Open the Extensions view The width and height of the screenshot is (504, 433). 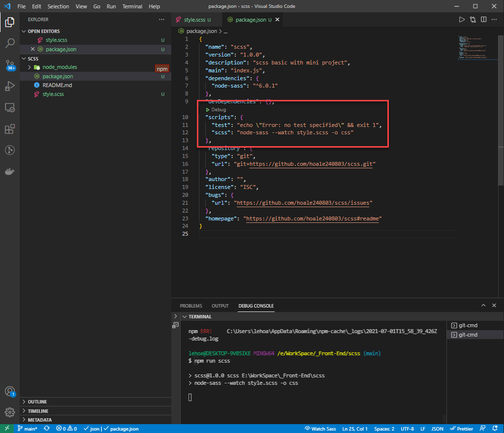10,129
